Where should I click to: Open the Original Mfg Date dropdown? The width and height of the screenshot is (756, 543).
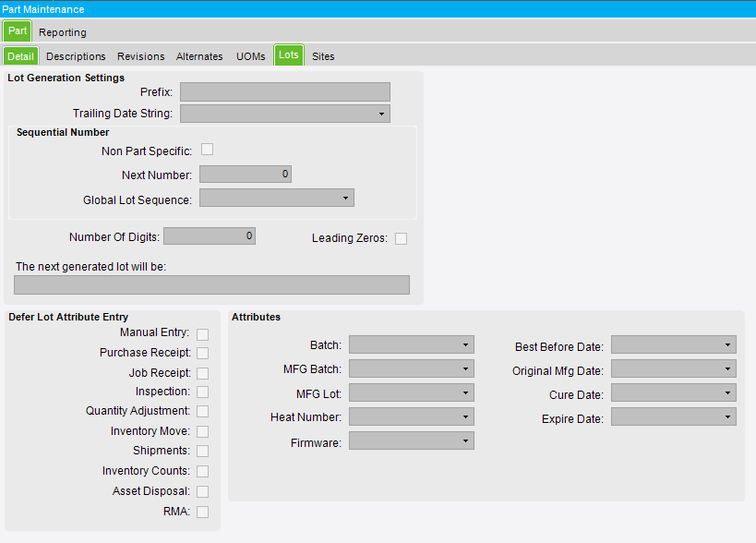674,368
